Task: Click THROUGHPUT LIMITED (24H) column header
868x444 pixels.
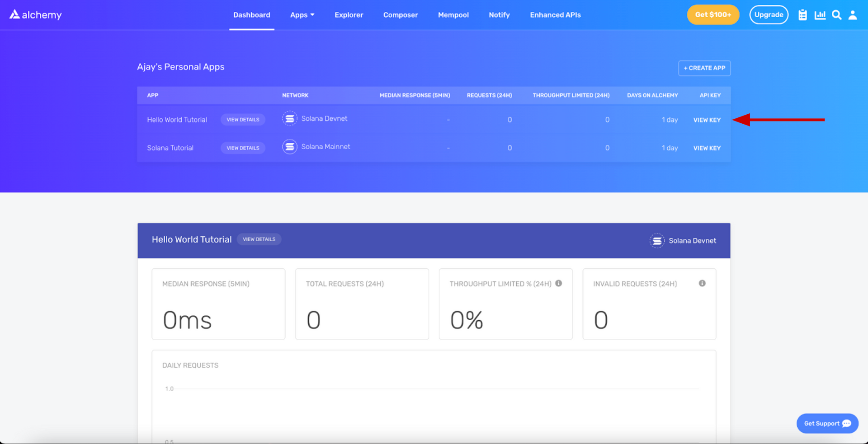Action: [571, 95]
